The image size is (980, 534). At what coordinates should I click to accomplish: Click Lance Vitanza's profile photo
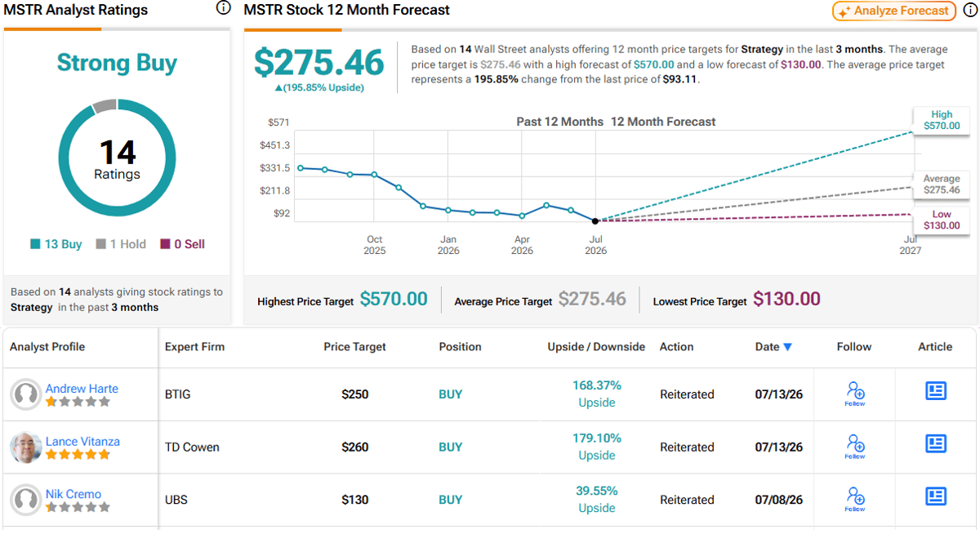click(26, 447)
